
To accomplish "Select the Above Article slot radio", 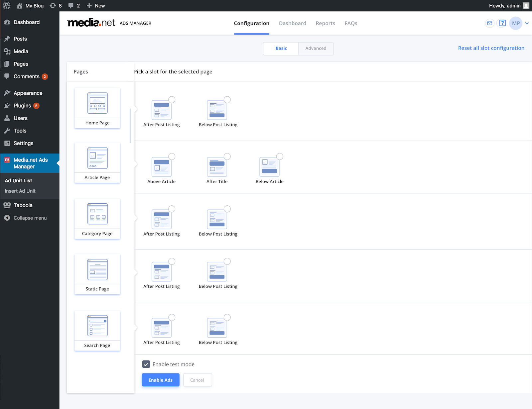I will (x=172, y=156).
